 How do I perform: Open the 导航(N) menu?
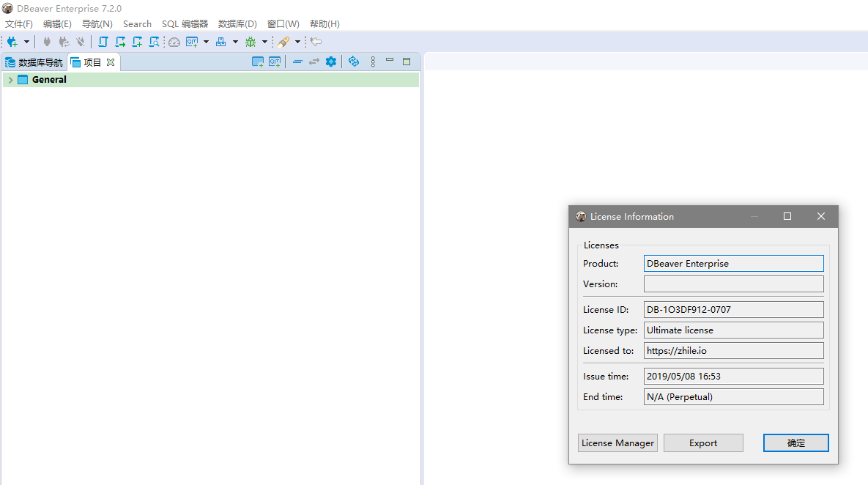(x=97, y=23)
